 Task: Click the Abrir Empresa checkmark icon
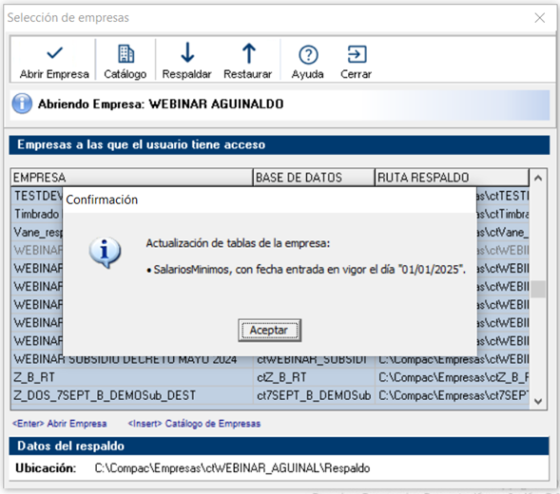[x=54, y=54]
